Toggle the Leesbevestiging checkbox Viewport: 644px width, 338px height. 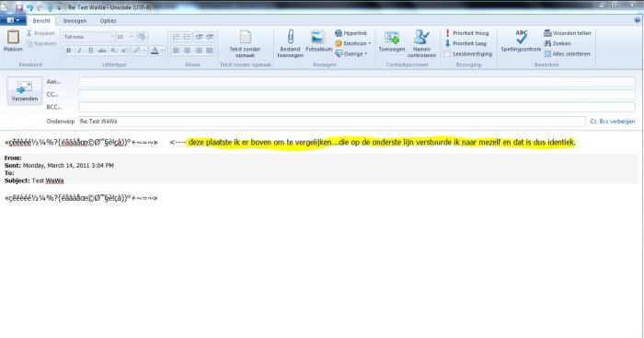447,53
